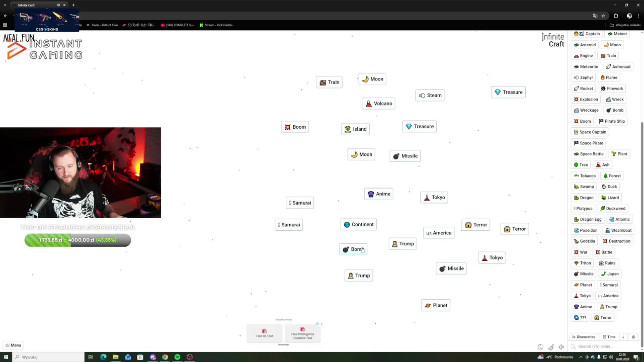Image resolution: width=644 pixels, height=362 pixels.
Task: Choose Pirate Ship in the sidebar list
Action: [x=611, y=121]
